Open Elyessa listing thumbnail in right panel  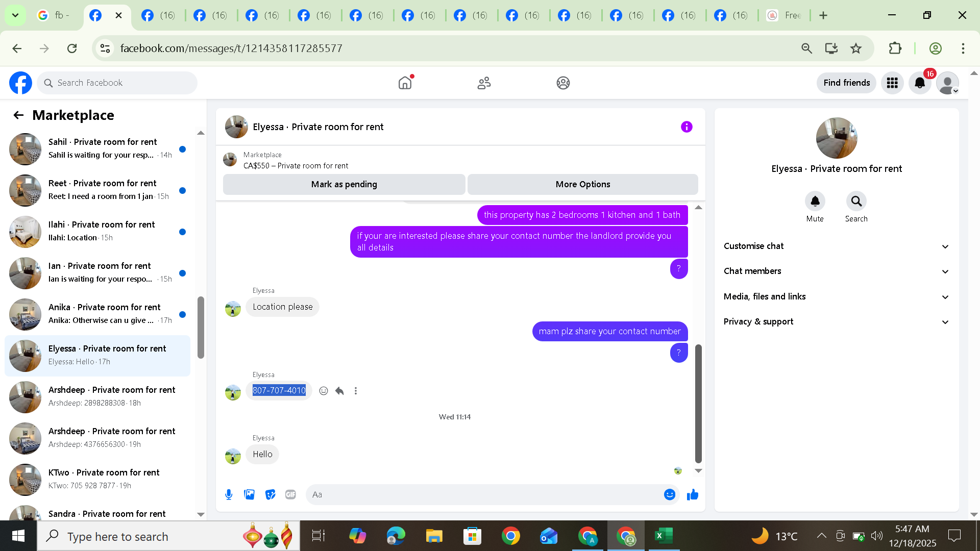coord(837,138)
